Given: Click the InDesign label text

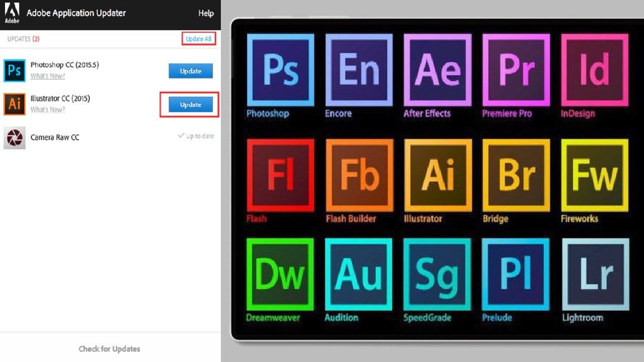Looking at the screenshot, I should click(578, 113).
